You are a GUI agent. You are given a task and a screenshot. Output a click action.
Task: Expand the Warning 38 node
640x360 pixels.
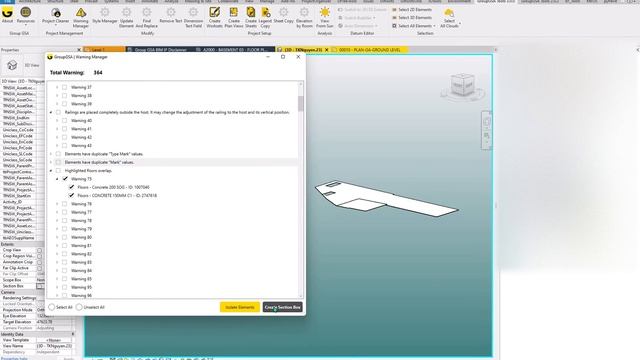coord(57,96)
